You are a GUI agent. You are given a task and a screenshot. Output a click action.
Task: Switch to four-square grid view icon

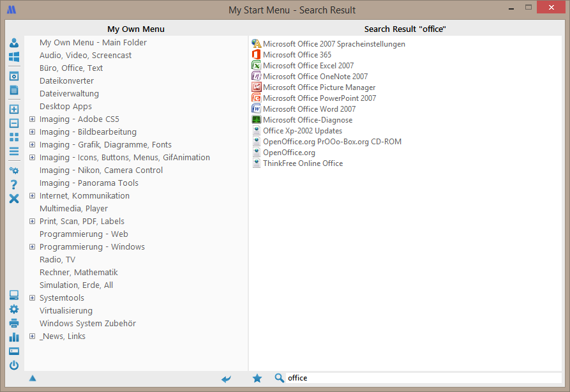click(x=14, y=137)
